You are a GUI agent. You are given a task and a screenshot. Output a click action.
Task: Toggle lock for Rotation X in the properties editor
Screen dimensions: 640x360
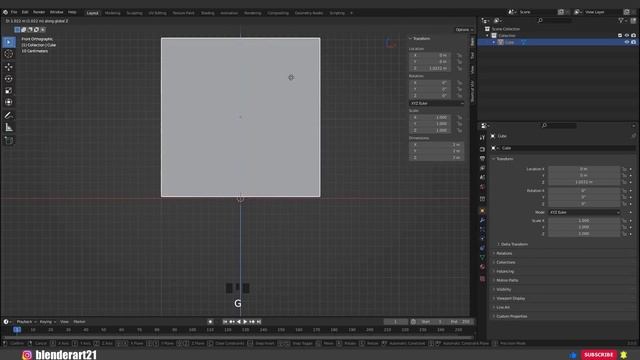click(x=624, y=191)
